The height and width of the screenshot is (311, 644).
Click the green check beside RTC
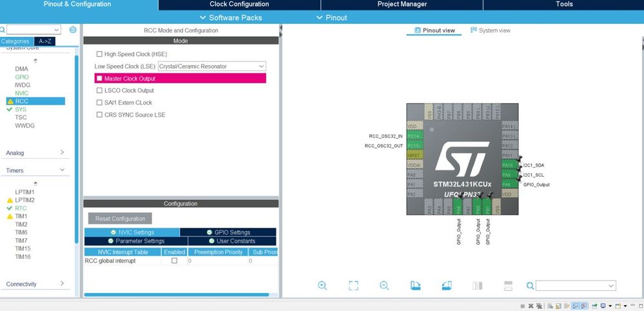click(10, 208)
